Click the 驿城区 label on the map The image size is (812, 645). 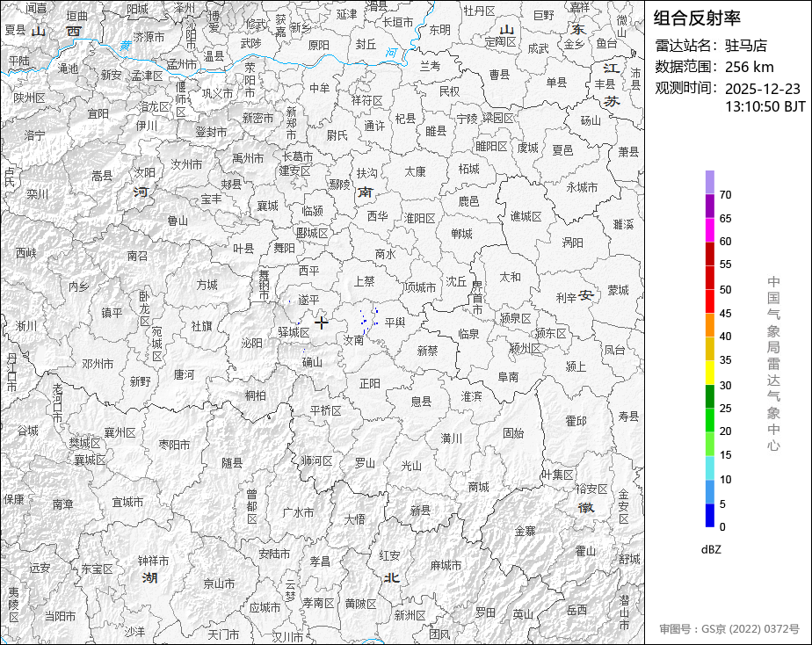click(294, 332)
